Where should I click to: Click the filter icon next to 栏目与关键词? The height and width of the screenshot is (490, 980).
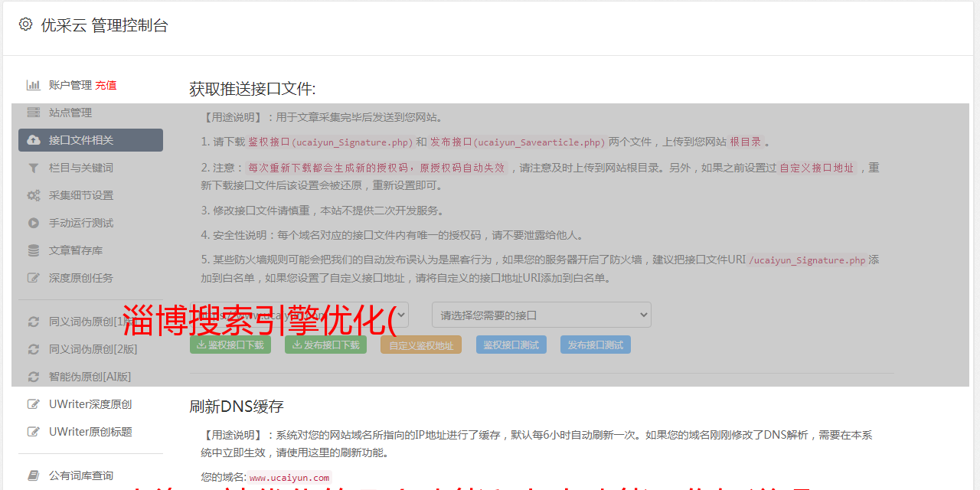point(34,168)
